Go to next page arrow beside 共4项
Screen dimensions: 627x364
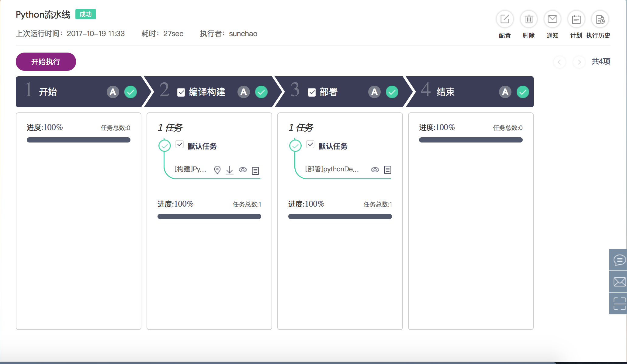[579, 62]
